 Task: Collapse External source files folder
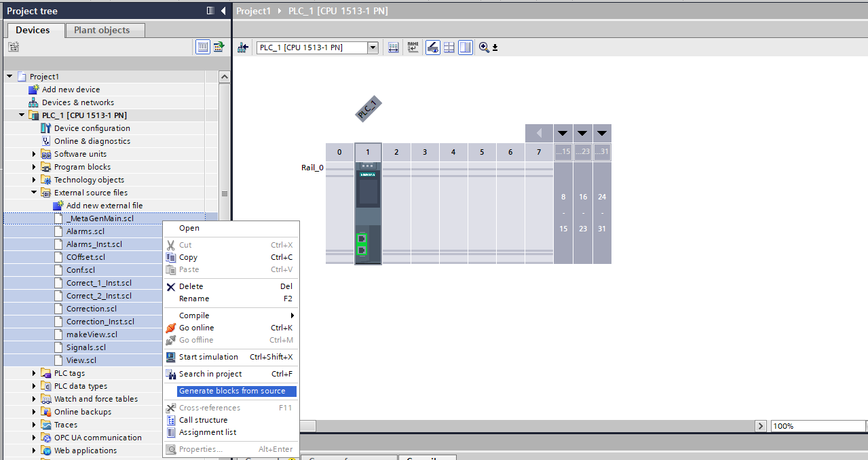35,193
